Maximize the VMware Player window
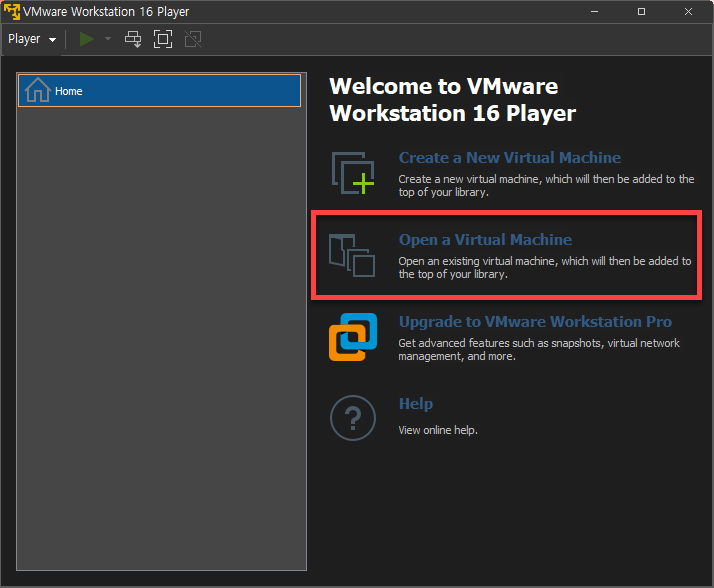Image resolution: width=714 pixels, height=588 pixels. [641, 11]
